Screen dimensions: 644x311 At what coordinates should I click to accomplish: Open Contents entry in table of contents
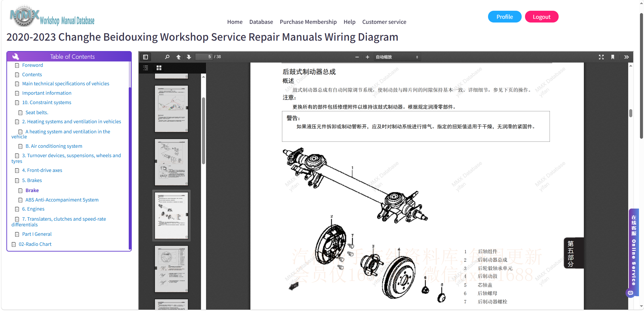[32, 75]
